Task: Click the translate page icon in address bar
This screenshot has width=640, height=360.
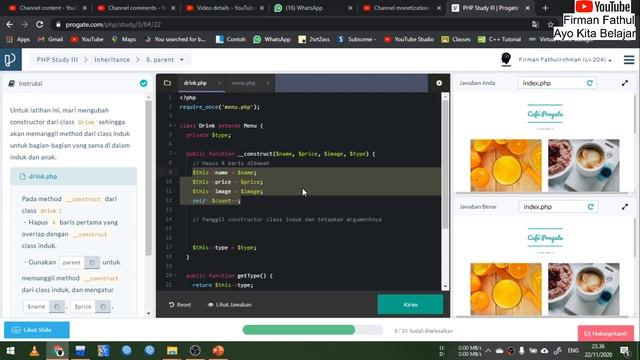Action: (535, 24)
